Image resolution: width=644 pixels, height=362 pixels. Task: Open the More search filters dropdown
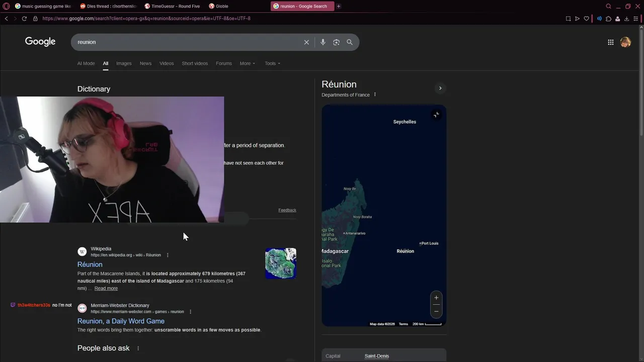point(248,63)
